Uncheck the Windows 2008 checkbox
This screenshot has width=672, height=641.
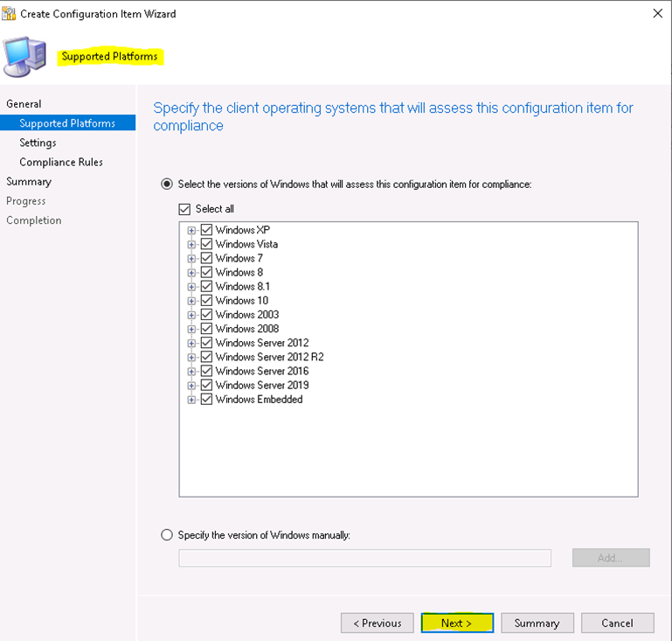click(206, 329)
